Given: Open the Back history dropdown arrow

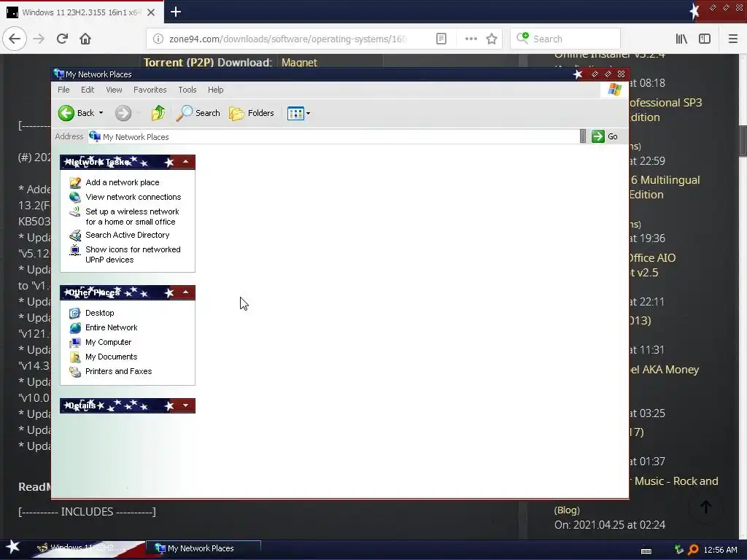Looking at the screenshot, I should coord(101,113).
